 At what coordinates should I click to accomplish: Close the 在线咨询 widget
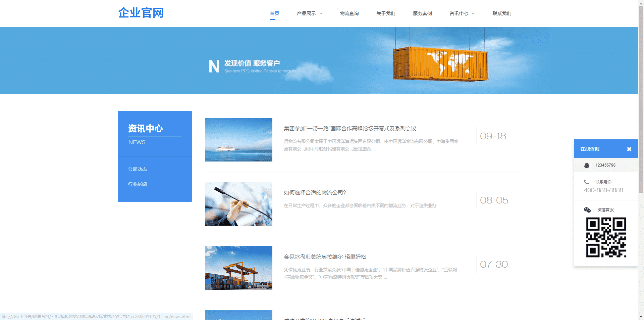[x=629, y=149]
